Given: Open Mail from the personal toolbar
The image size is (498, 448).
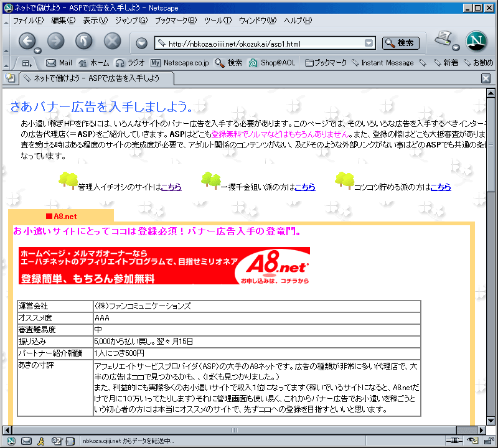Looking at the screenshot, I should tap(59, 63).
